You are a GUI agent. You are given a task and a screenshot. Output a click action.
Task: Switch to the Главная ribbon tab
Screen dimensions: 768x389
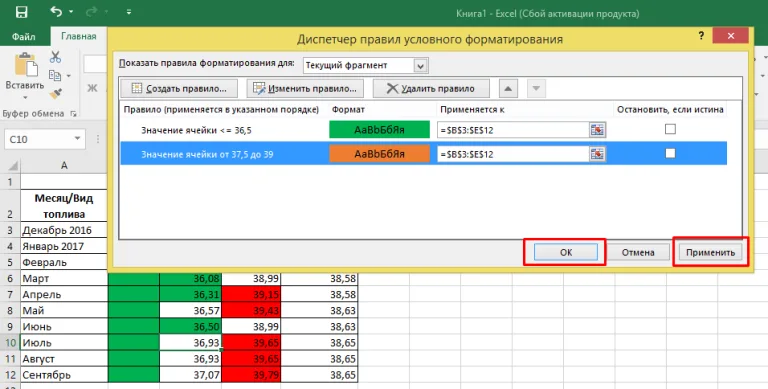click(x=78, y=37)
